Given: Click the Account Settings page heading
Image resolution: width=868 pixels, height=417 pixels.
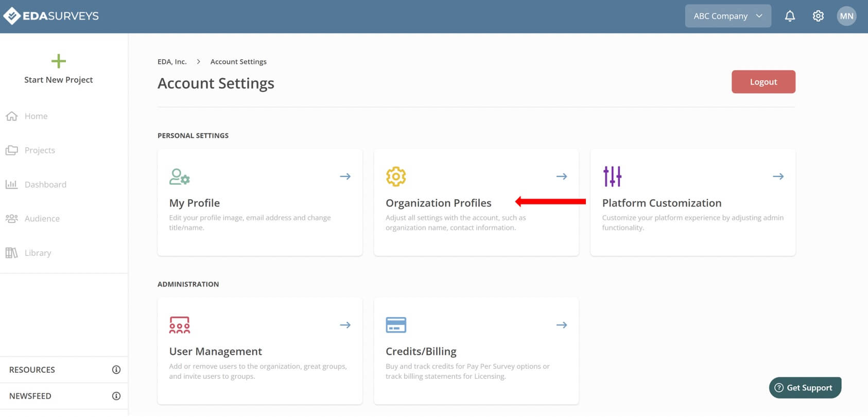Looking at the screenshot, I should (x=216, y=83).
